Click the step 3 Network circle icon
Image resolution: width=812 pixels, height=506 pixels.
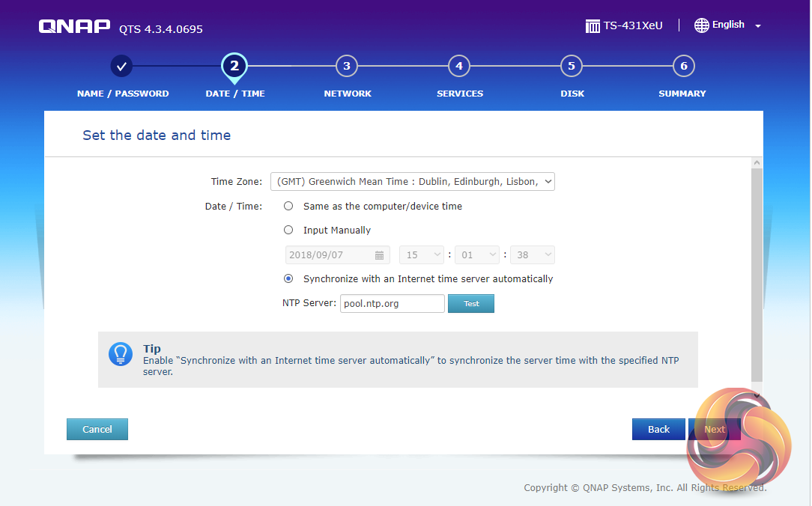pyautogui.click(x=347, y=66)
